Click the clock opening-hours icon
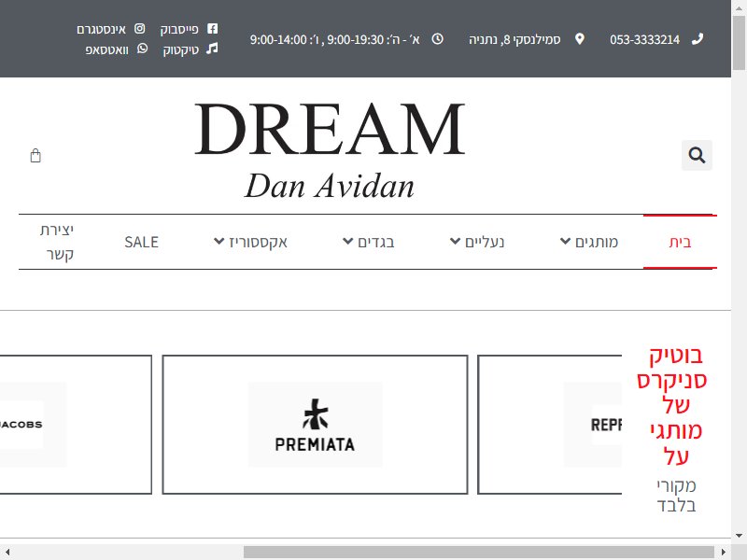The image size is (747, 560). 437,39
